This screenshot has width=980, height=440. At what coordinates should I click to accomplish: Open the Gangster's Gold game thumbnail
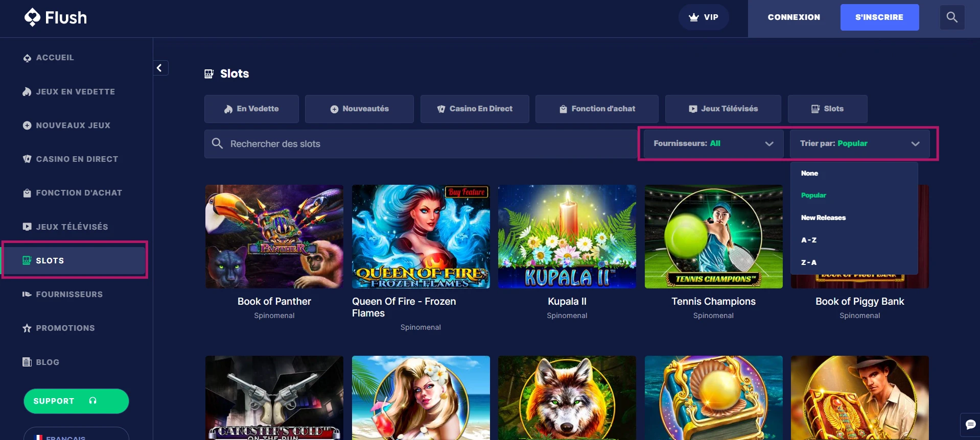[x=274, y=398]
